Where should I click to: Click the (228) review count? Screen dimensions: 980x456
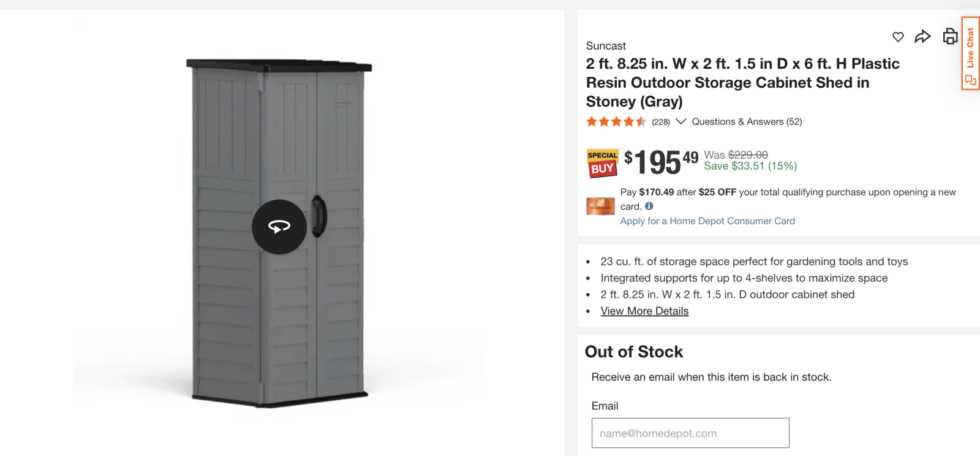pos(660,121)
